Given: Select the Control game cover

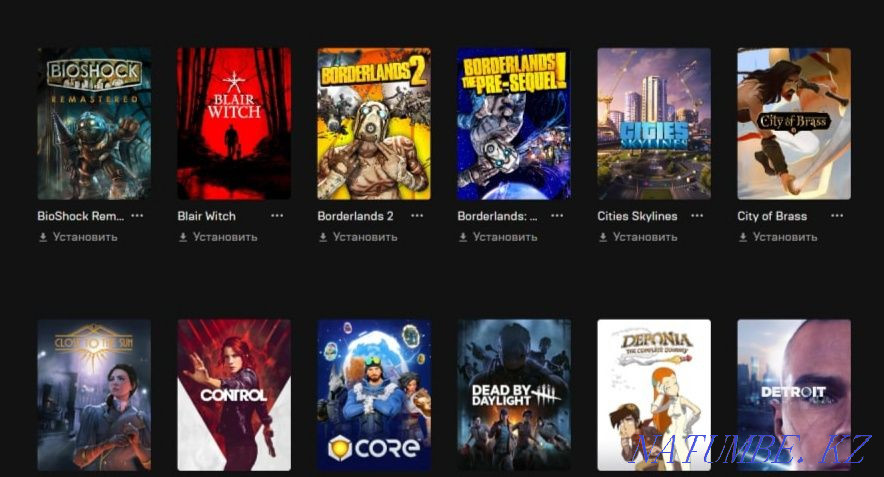Looking at the screenshot, I should click(x=234, y=395).
